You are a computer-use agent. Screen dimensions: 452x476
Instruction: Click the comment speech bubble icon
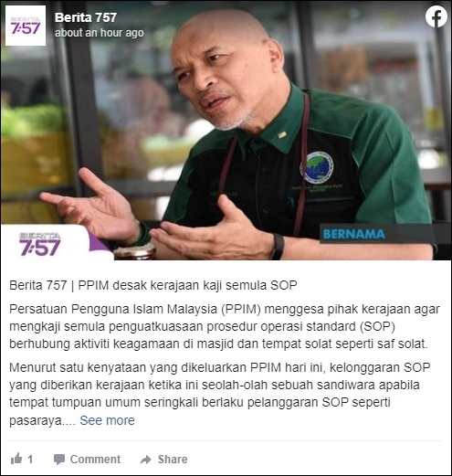59,459
